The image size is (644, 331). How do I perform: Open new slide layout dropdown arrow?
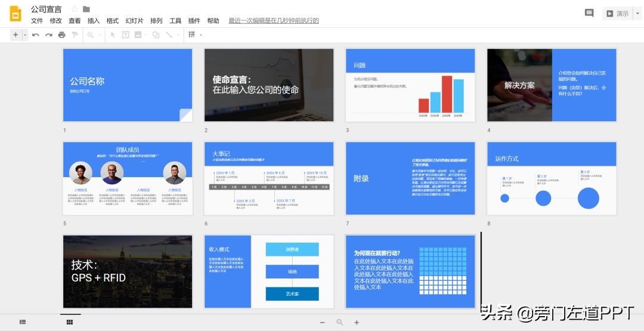24,35
